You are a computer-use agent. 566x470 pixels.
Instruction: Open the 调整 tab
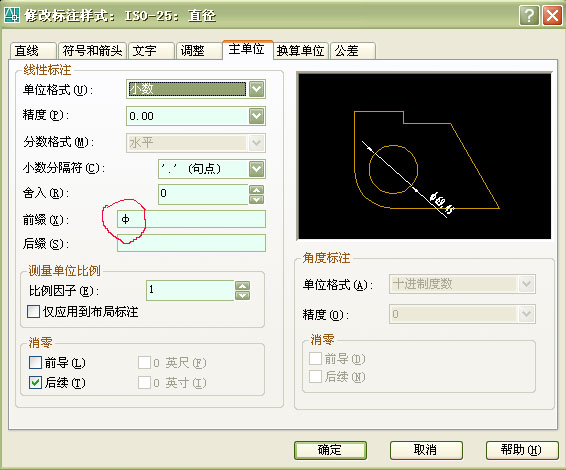click(x=199, y=51)
